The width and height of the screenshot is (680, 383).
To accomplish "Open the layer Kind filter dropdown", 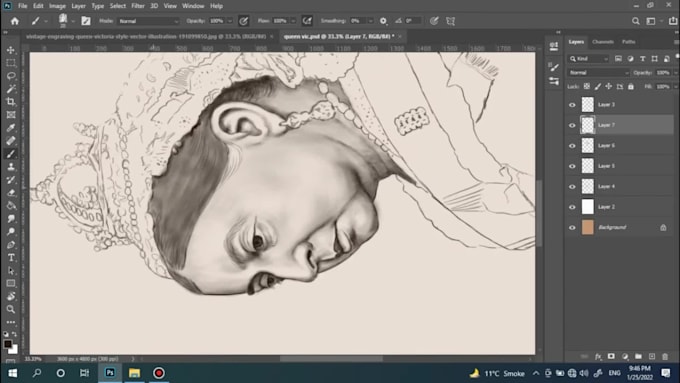I will [x=588, y=59].
